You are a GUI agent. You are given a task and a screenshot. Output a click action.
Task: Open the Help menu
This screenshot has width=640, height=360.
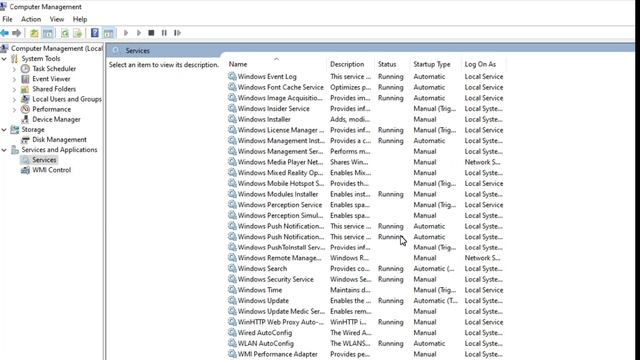[80, 19]
